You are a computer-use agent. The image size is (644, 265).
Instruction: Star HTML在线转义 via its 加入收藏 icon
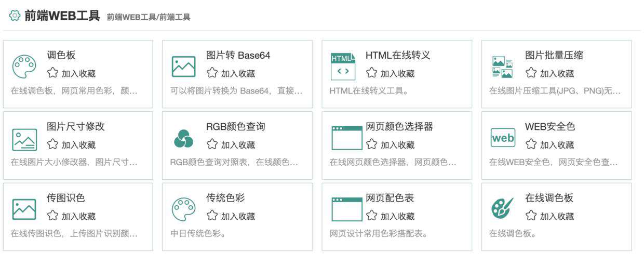coord(371,73)
